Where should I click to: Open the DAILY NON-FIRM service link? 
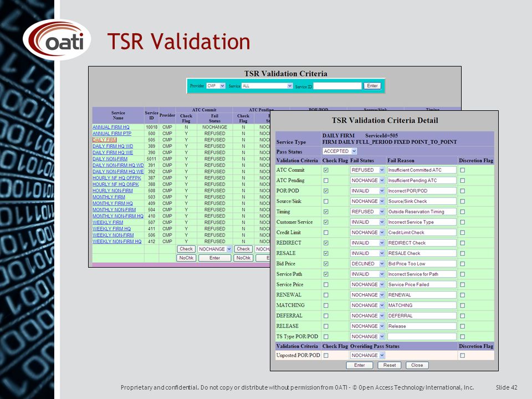pos(110,159)
